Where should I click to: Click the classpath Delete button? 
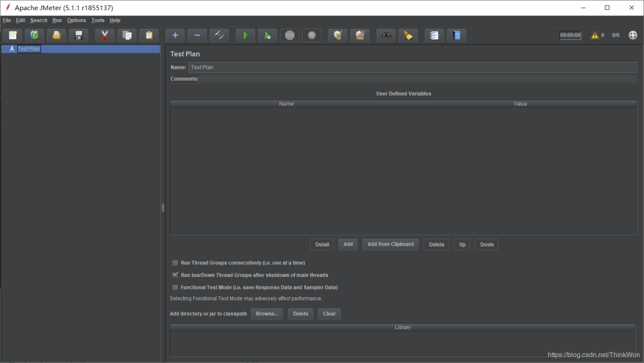coord(301,313)
